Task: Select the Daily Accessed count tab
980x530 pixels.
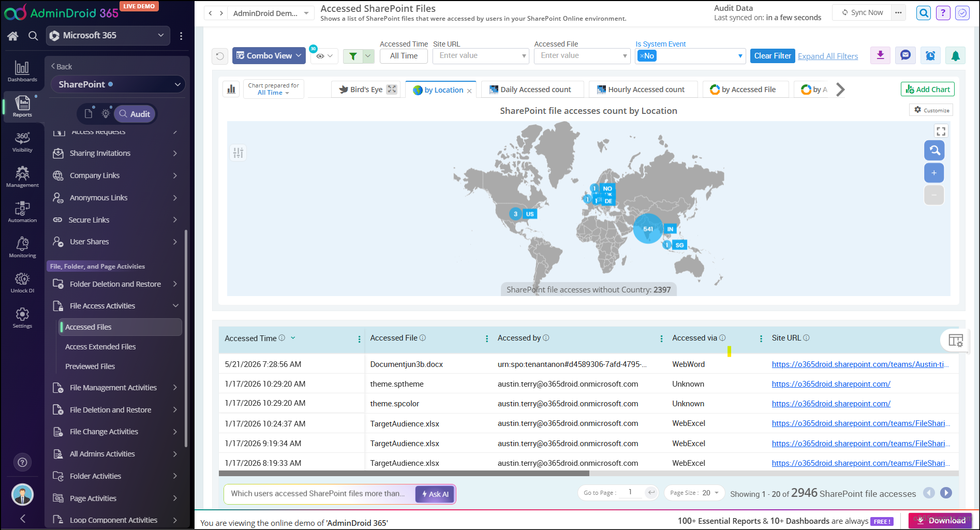Action: [x=531, y=90]
